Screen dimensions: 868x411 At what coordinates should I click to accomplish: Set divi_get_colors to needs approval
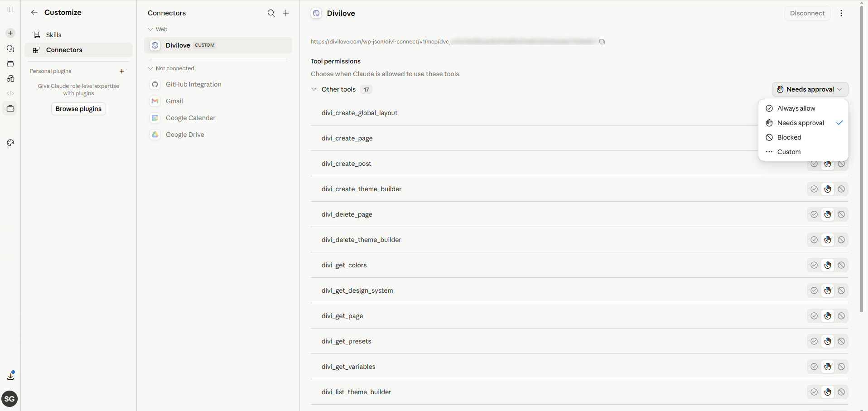click(x=828, y=265)
